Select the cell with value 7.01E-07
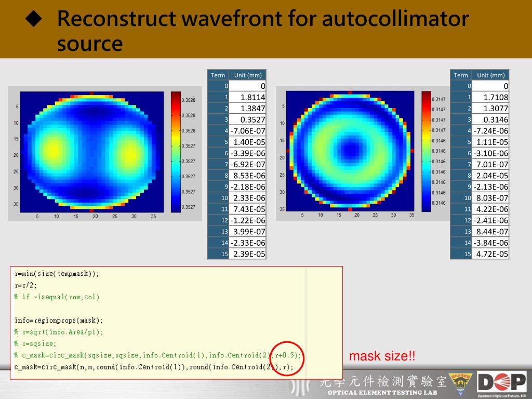532x399 pixels. coord(490,164)
